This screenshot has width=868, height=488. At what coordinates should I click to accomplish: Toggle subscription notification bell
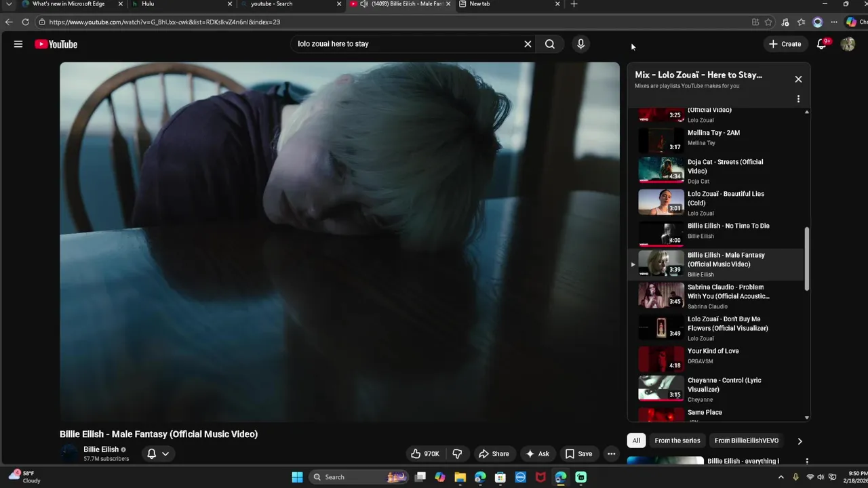(x=152, y=454)
